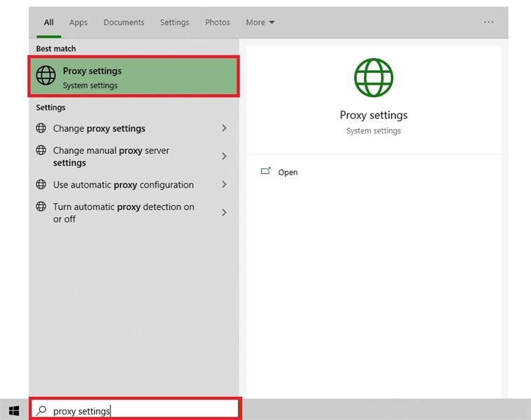Image resolution: width=531 pixels, height=420 pixels.
Task: Expand the More dropdown filter
Action: pyautogui.click(x=260, y=22)
